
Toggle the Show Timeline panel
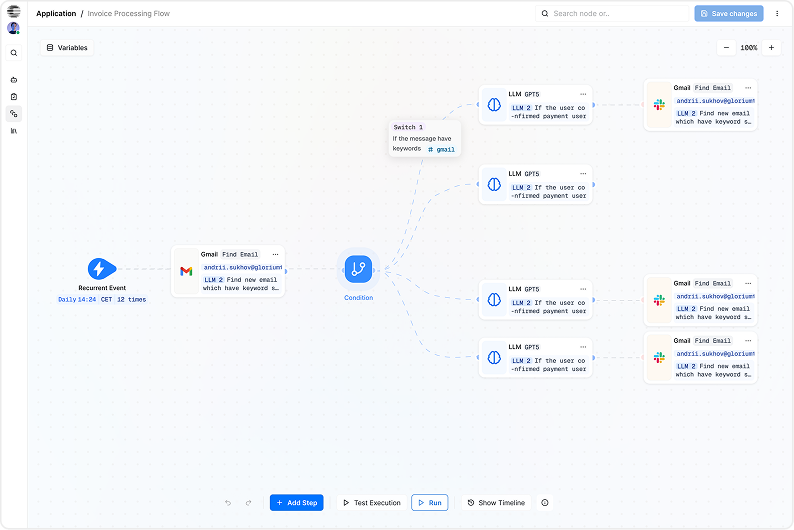click(x=496, y=503)
